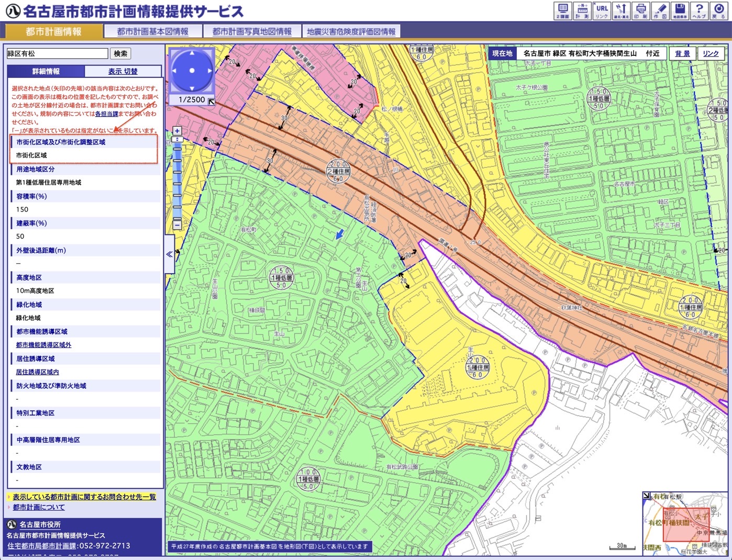Viewport: 732px width, 560px height.
Task: Open the 2画面 dual-screen view
Action: [x=563, y=10]
